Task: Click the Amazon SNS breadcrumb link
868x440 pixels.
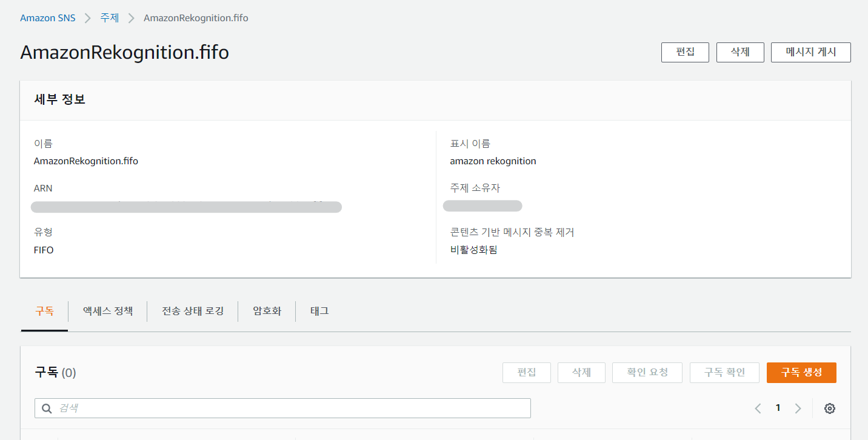Action: [x=48, y=18]
